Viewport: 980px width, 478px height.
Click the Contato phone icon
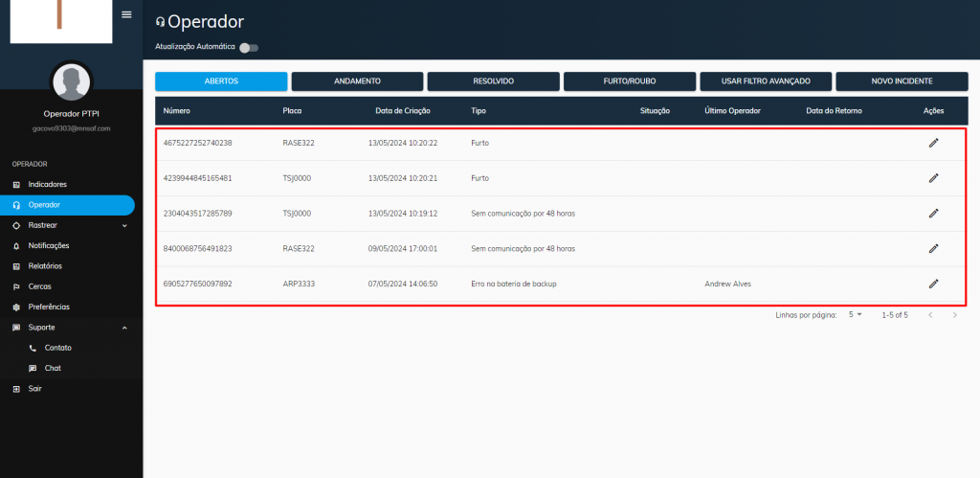coord(33,348)
